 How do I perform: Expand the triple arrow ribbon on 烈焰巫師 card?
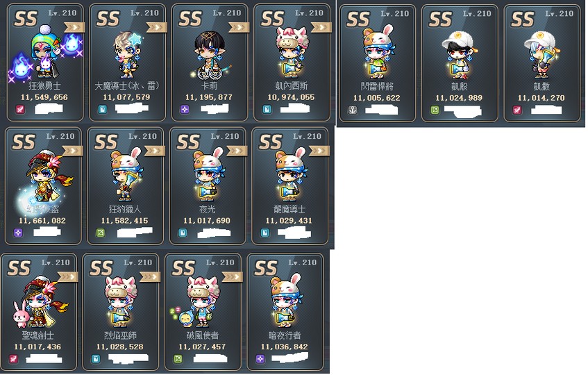click(150, 277)
